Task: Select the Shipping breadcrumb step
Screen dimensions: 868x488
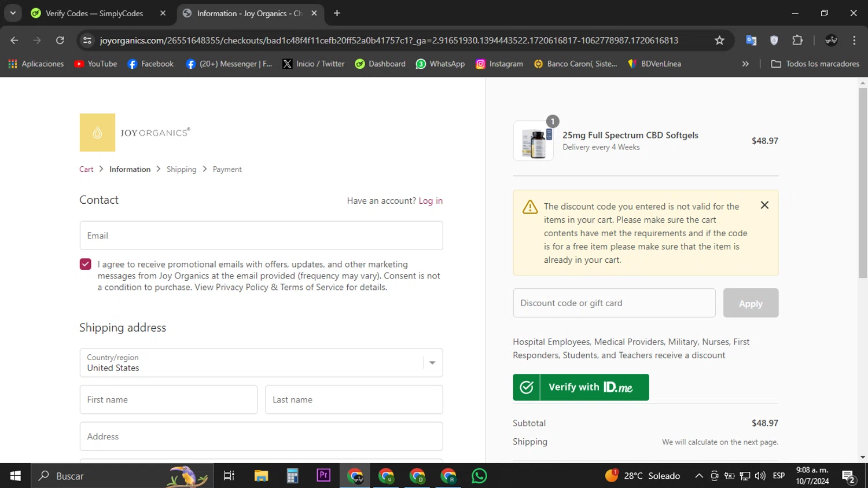Action: click(181, 169)
